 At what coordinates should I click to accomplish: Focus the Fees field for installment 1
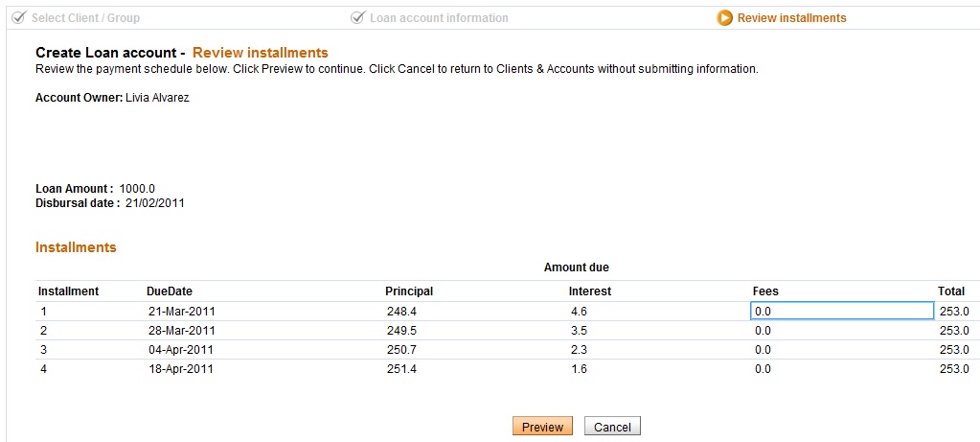[840, 311]
